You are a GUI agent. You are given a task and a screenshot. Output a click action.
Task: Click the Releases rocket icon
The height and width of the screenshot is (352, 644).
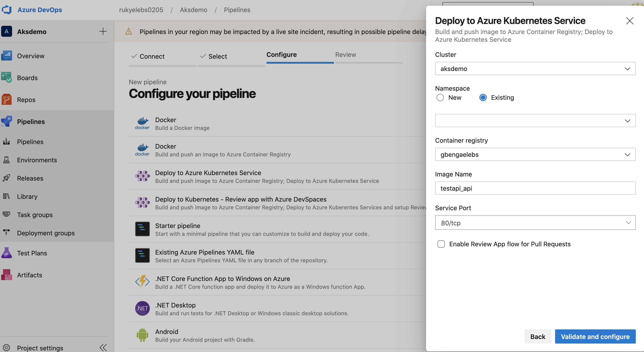pos(6,178)
